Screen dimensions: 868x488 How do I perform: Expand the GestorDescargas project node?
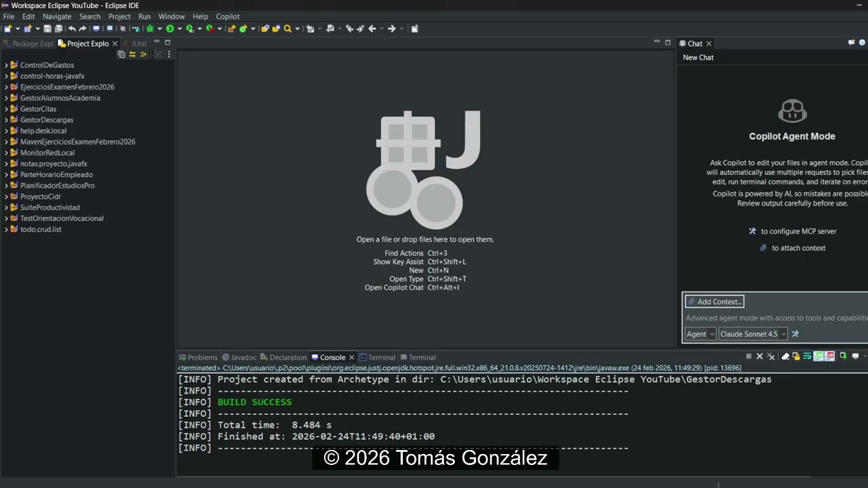click(x=6, y=120)
